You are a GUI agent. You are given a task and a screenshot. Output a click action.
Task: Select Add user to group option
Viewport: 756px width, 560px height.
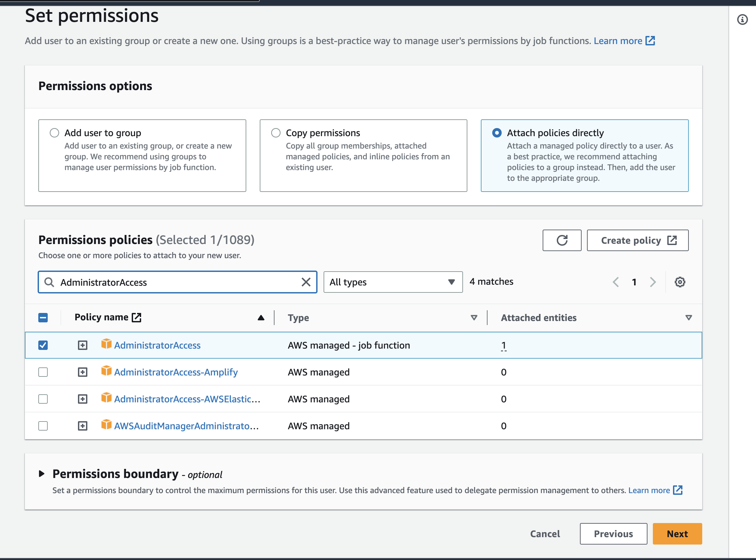54,133
